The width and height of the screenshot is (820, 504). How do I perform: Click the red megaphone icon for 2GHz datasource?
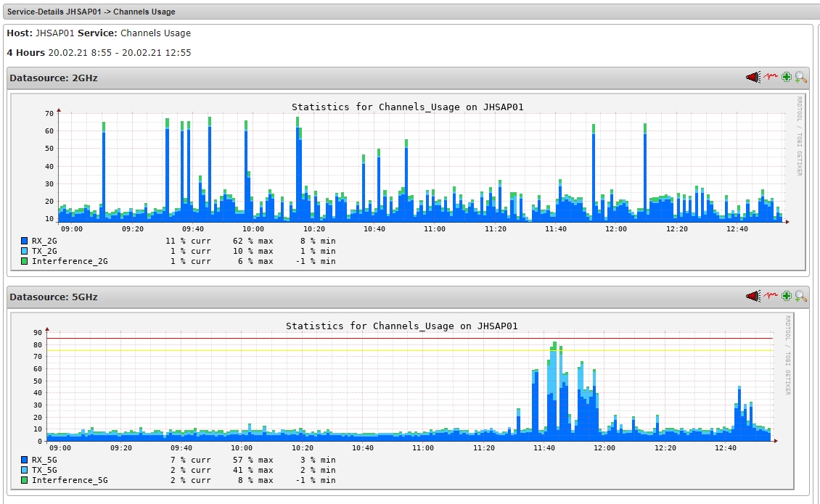pyautogui.click(x=753, y=78)
